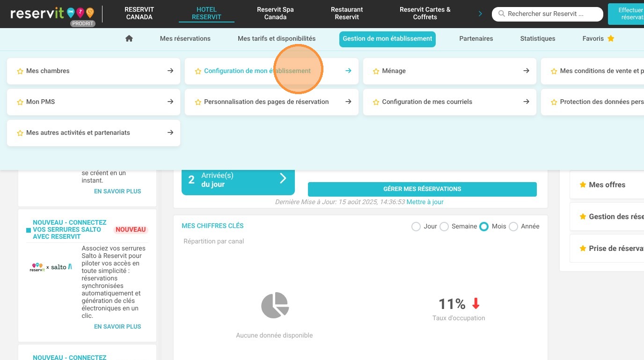Star Configuration de mes courriels card
644x360 pixels.
(376, 102)
